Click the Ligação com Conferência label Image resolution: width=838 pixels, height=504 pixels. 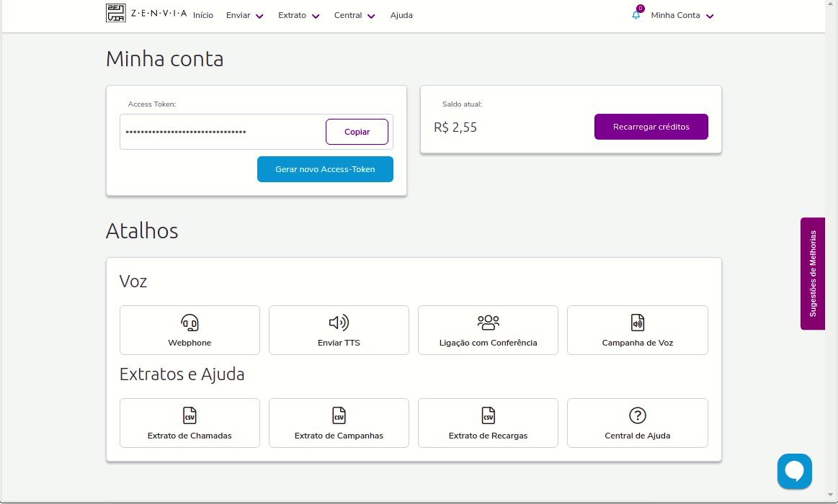click(488, 343)
